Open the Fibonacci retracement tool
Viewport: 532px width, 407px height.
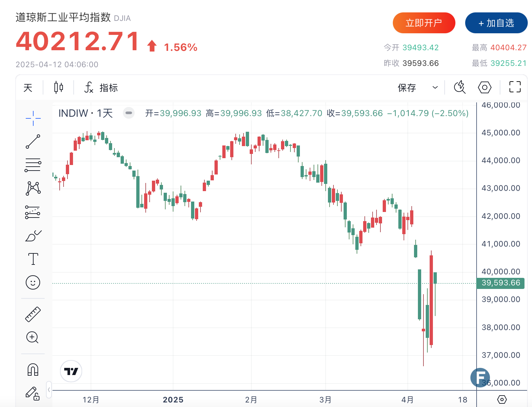pyautogui.click(x=33, y=165)
